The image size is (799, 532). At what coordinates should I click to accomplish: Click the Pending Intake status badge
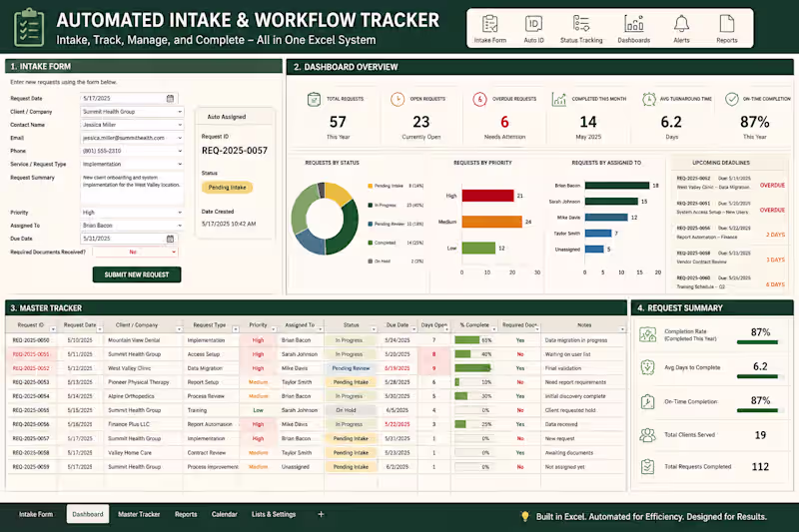[x=227, y=188]
